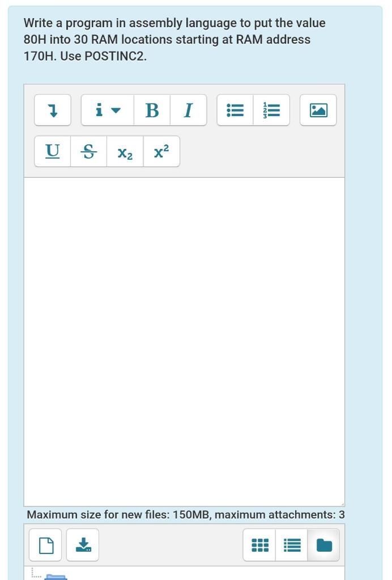392x580 pixels.
Task: Switch file view to detailed list
Action: pos(291,545)
